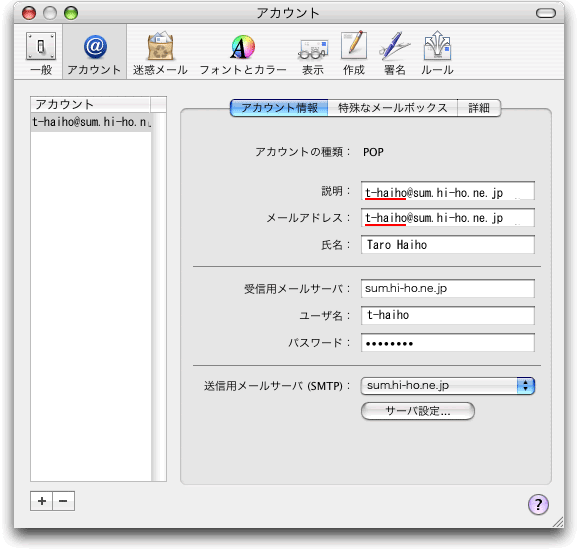The height and width of the screenshot is (551, 578).
Task: Select the アカウント @ toolbar icon
Action: pyautogui.click(x=94, y=54)
